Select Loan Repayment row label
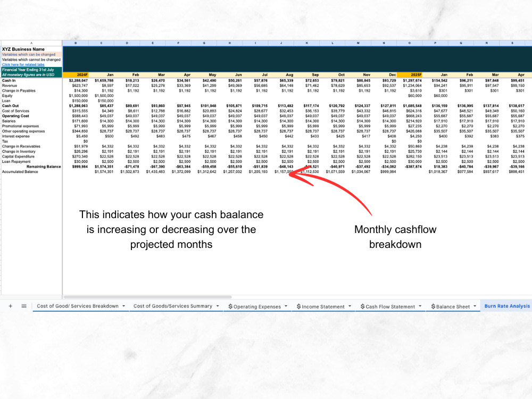The image size is (532, 399). coord(16,162)
